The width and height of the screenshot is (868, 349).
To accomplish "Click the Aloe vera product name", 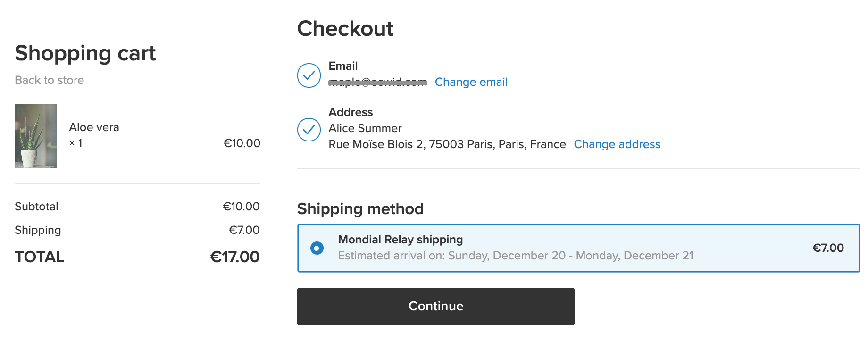I will [x=94, y=127].
